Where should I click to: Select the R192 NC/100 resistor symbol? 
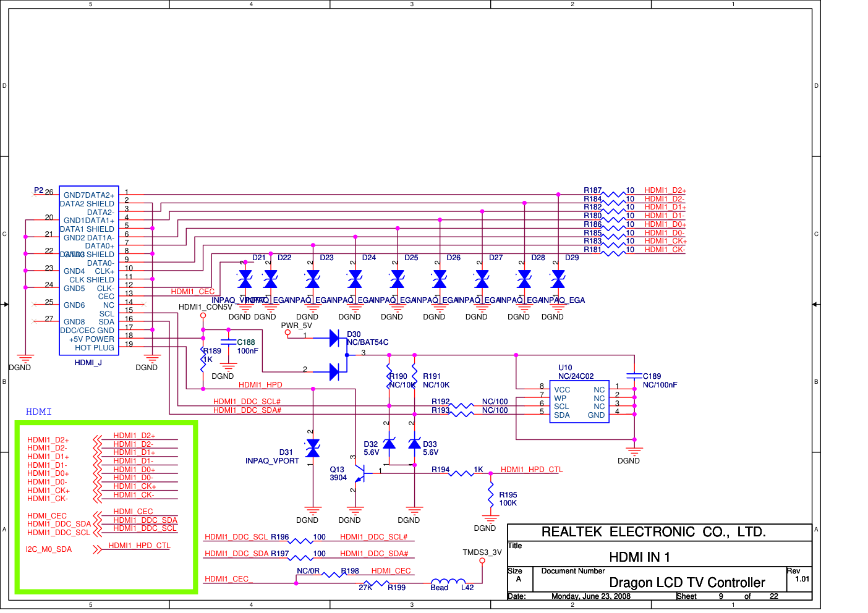tap(461, 406)
